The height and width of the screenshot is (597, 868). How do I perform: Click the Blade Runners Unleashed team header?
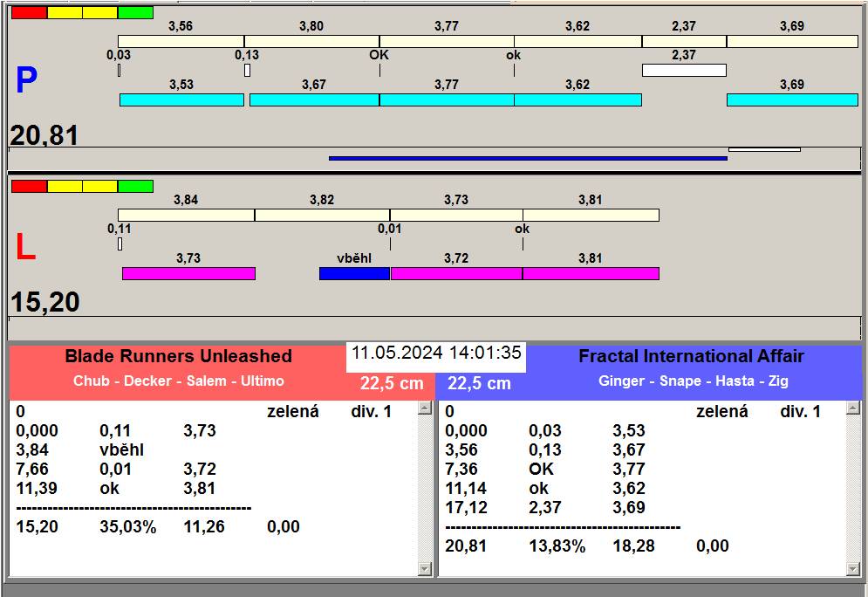[x=178, y=356]
